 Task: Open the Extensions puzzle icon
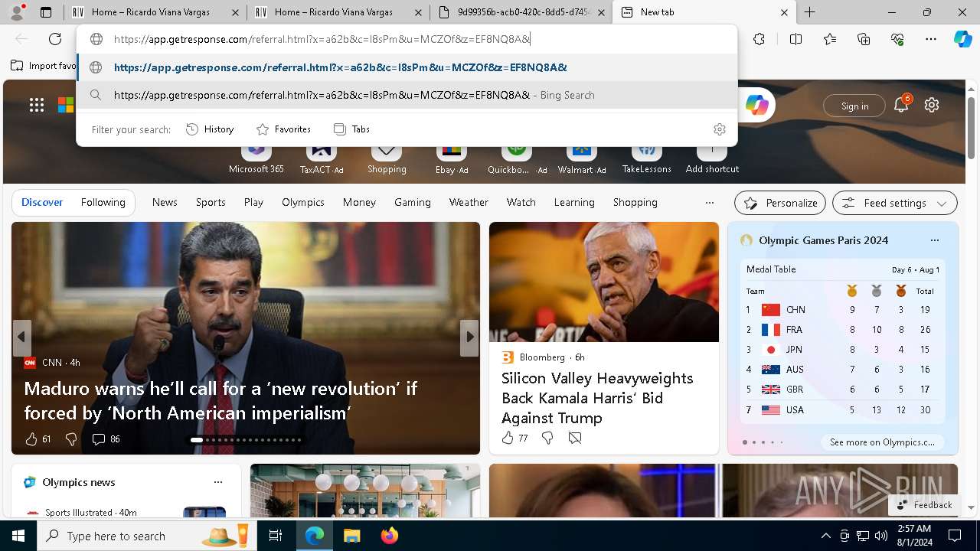pos(759,39)
